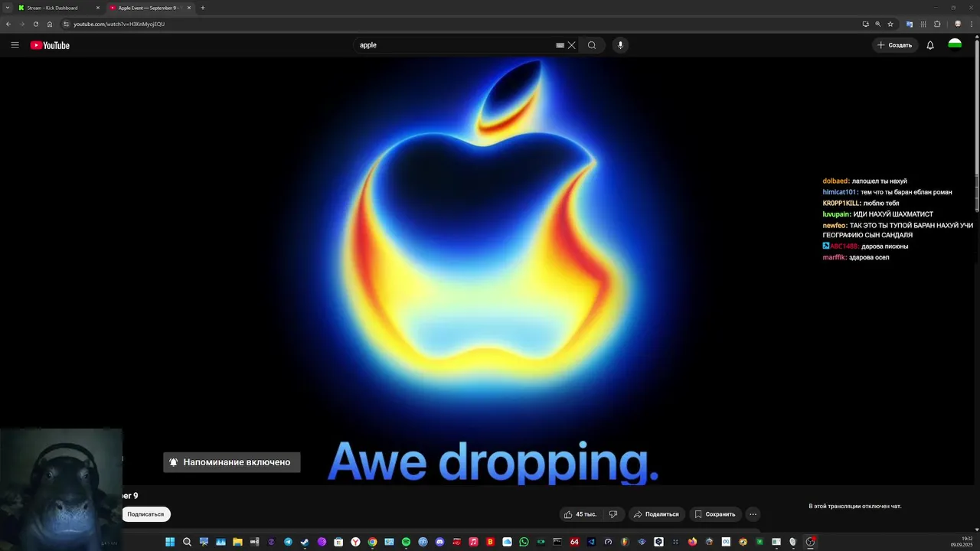The height and width of the screenshot is (551, 980).
Task: Share the video via Поделиться
Action: (656, 514)
